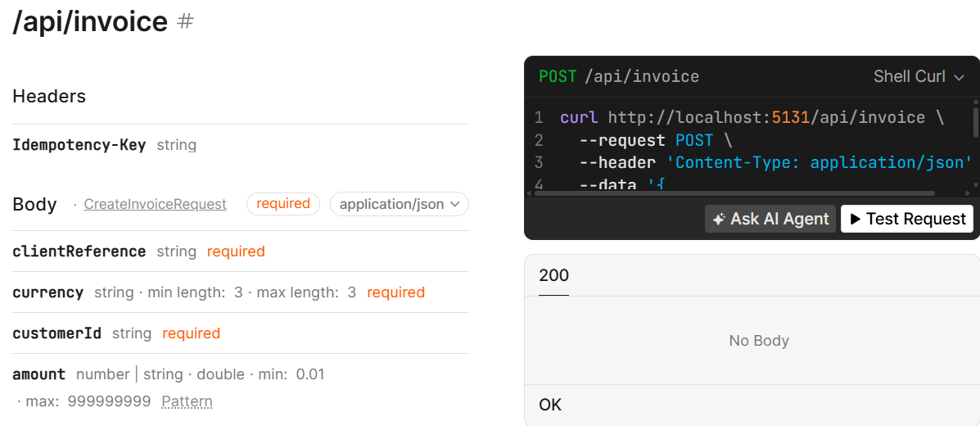Image resolution: width=980 pixels, height=426 pixels.
Task: Click the /api/invoice page heading
Action: click(90, 22)
